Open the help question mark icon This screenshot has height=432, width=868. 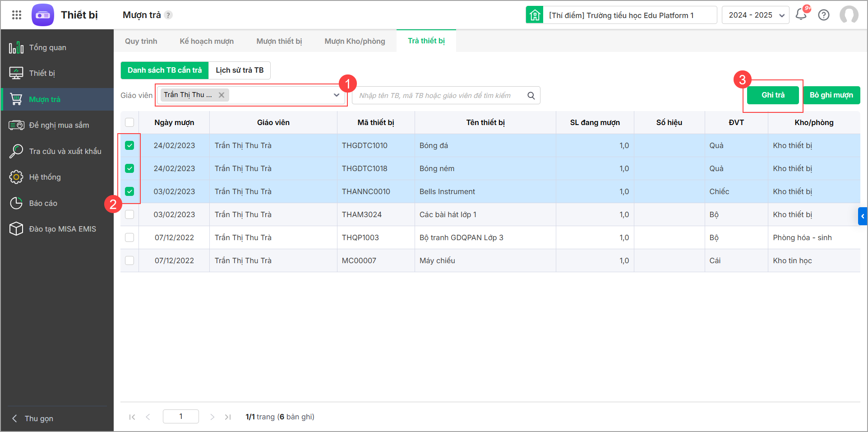click(x=824, y=15)
